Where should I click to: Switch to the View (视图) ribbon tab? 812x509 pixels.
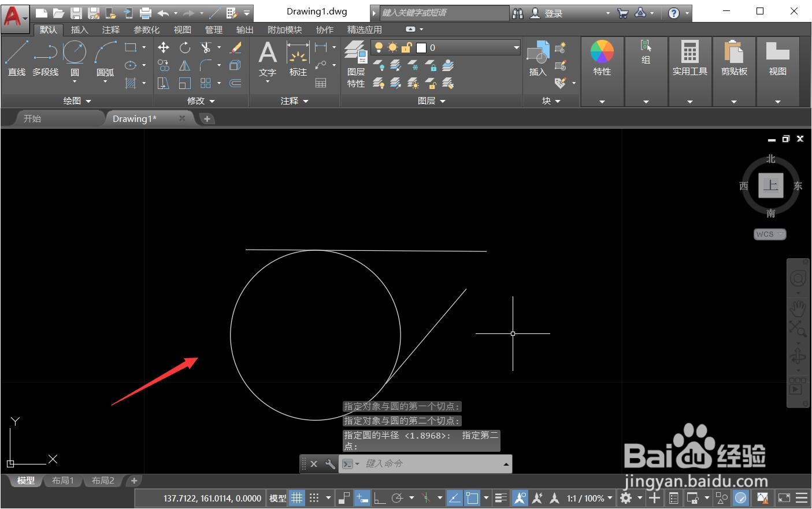(182, 29)
